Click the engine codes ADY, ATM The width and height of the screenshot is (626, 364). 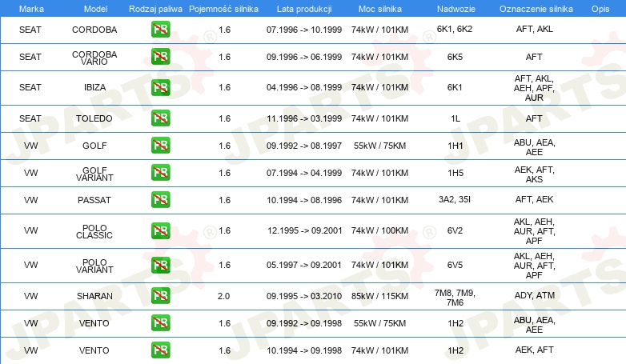coord(535,295)
